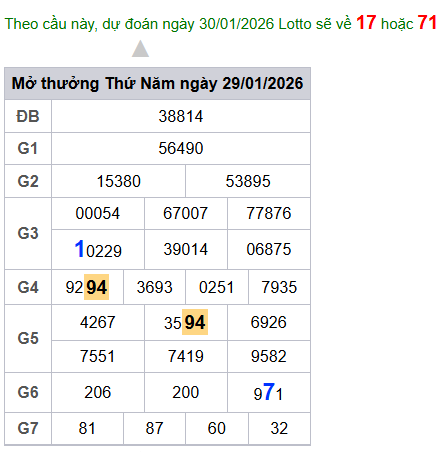Click G6 number 971 with blue 7

[x=268, y=392]
